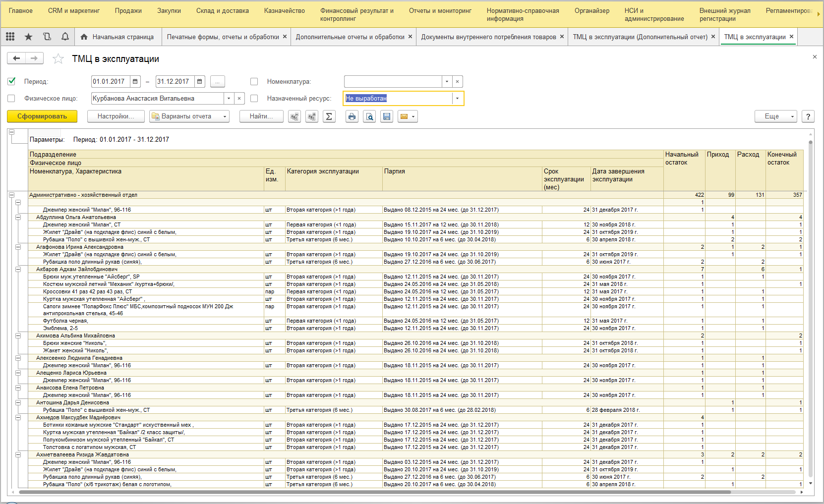824x504 pixels.
Task: Collapse the Акимова Альбина Михайловна group
Action: point(18,336)
